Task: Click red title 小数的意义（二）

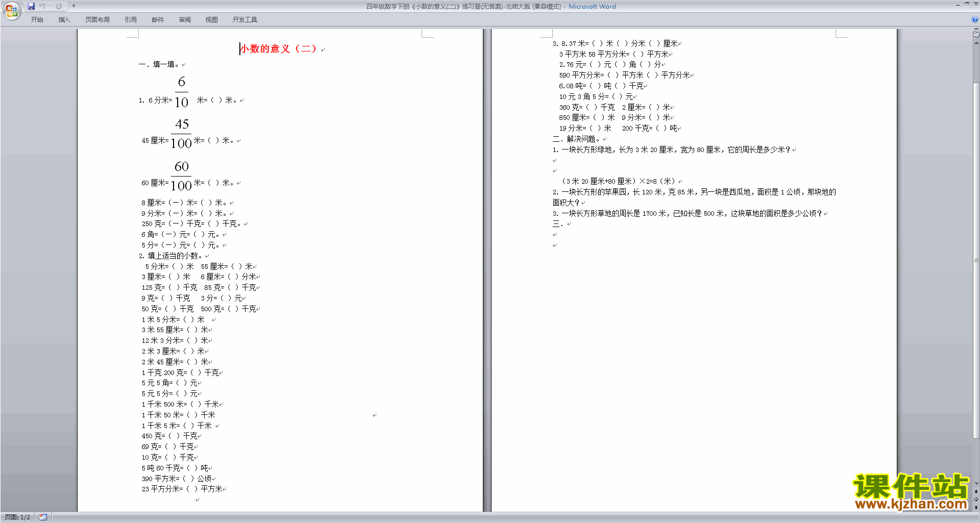Action: (x=279, y=49)
